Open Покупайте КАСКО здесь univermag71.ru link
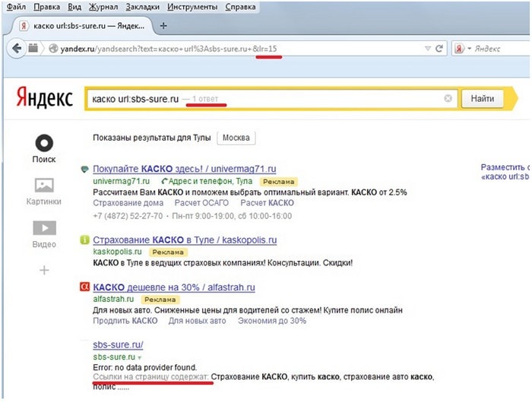This screenshot has width=532, height=403. (184, 169)
